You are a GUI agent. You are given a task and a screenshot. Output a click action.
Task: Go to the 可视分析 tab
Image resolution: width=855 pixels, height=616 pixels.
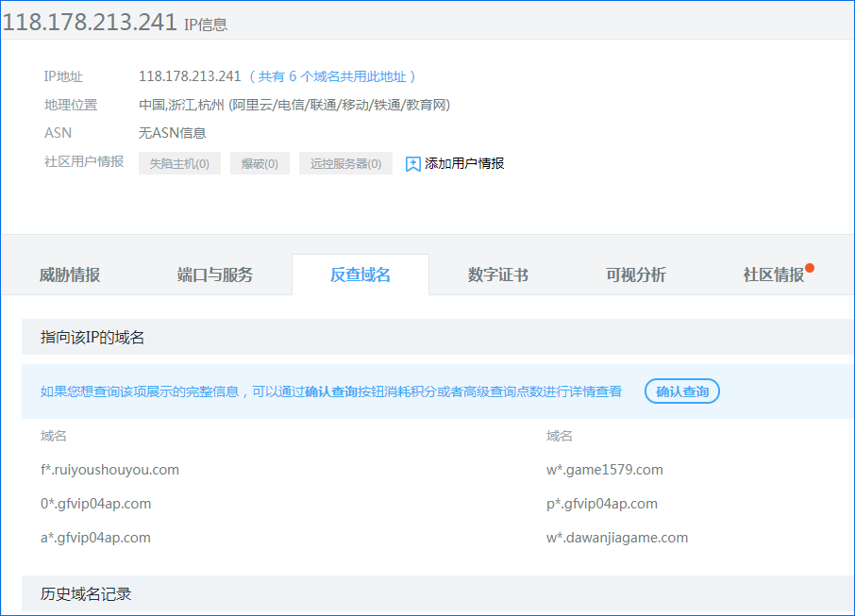click(636, 275)
